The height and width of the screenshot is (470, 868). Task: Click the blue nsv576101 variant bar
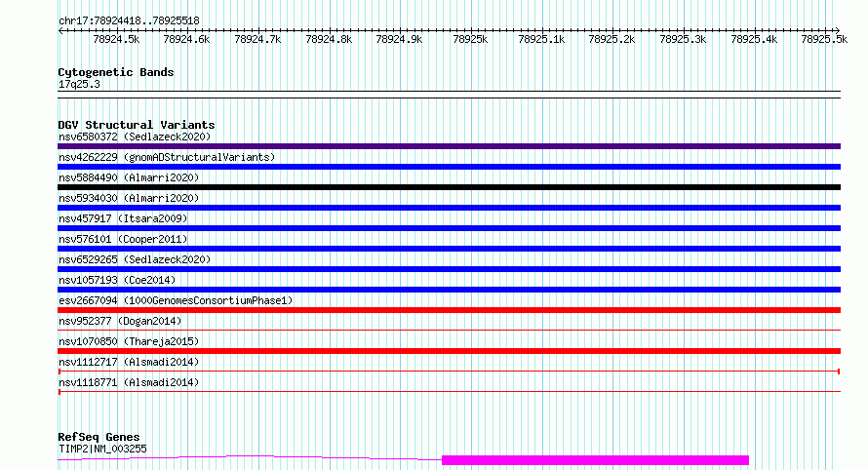449,249
